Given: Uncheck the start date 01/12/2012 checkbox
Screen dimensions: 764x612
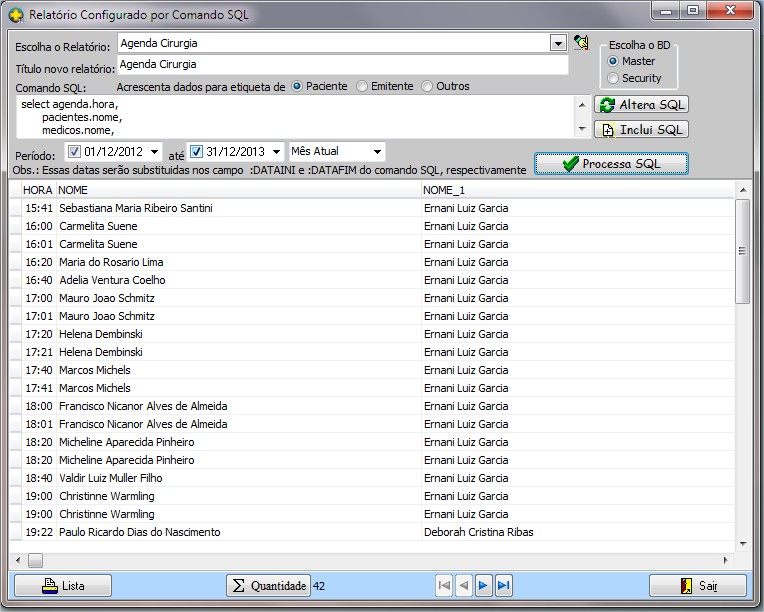Looking at the screenshot, I should (74, 152).
